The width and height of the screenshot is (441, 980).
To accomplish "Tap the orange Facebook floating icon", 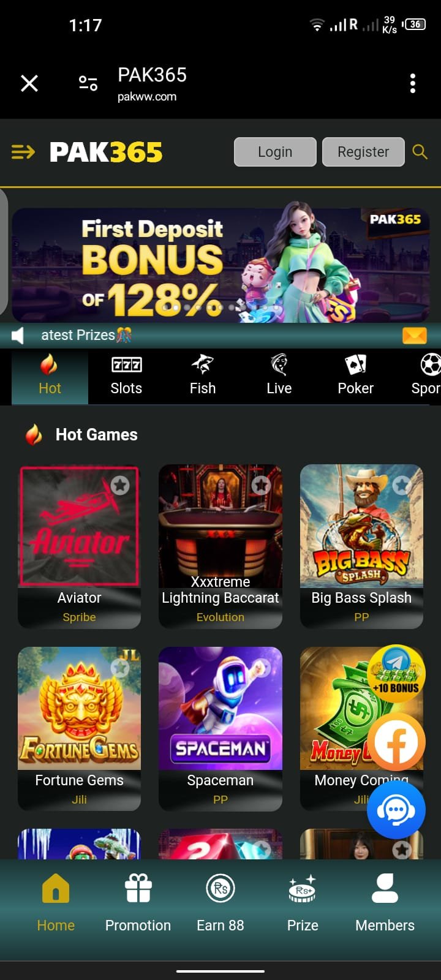I will coord(396,742).
